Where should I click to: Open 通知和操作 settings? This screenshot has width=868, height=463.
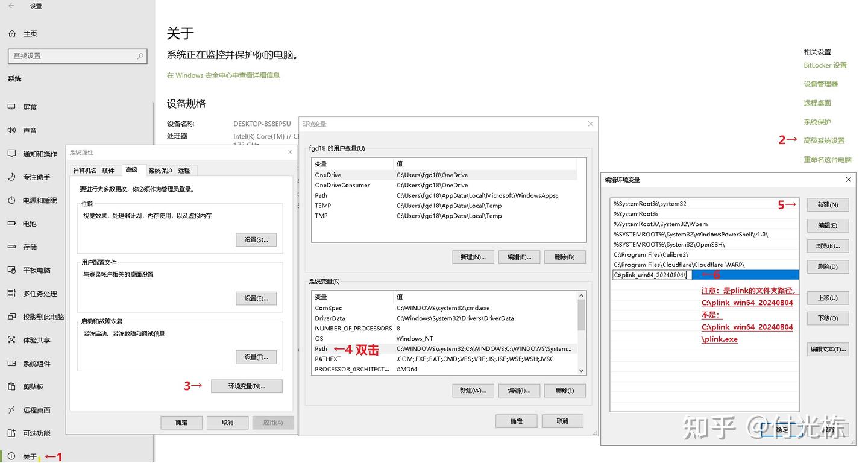36,154
